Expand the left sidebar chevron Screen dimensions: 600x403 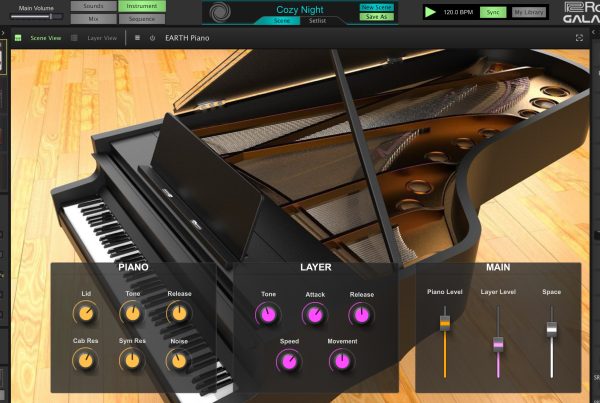click(x=3, y=33)
